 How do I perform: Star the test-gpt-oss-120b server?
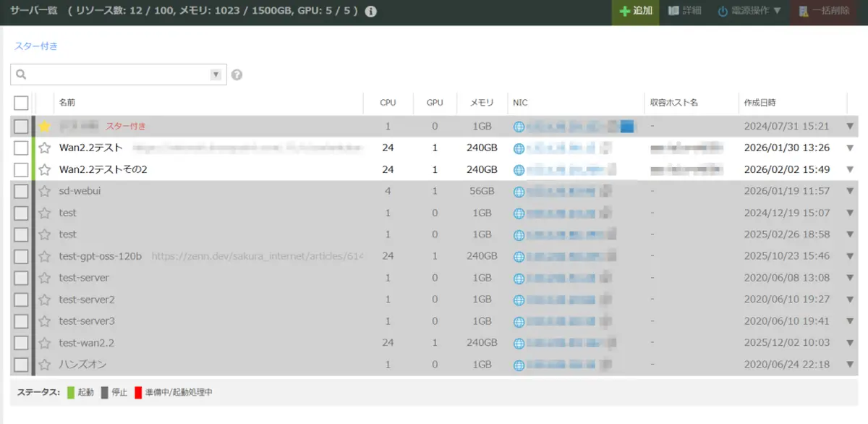(45, 256)
